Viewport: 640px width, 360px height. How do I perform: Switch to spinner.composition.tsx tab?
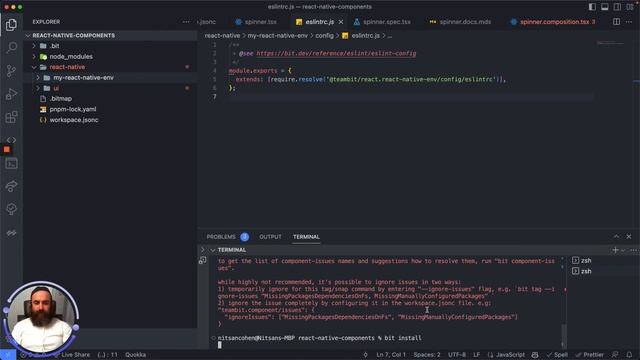[553, 22]
